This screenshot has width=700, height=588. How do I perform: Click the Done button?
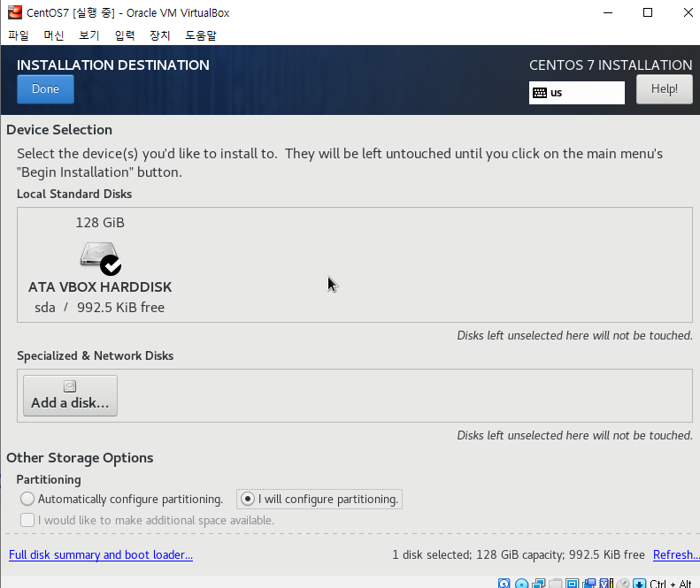point(45,89)
